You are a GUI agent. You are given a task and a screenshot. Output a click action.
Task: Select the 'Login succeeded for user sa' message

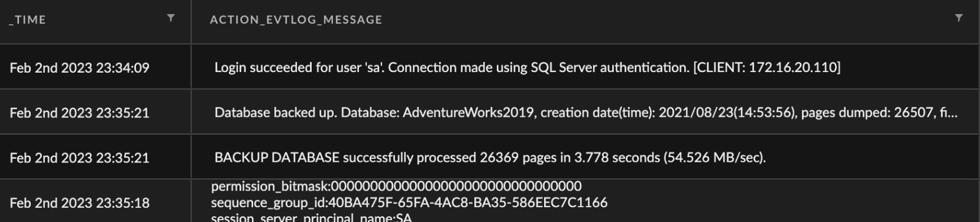527,67
